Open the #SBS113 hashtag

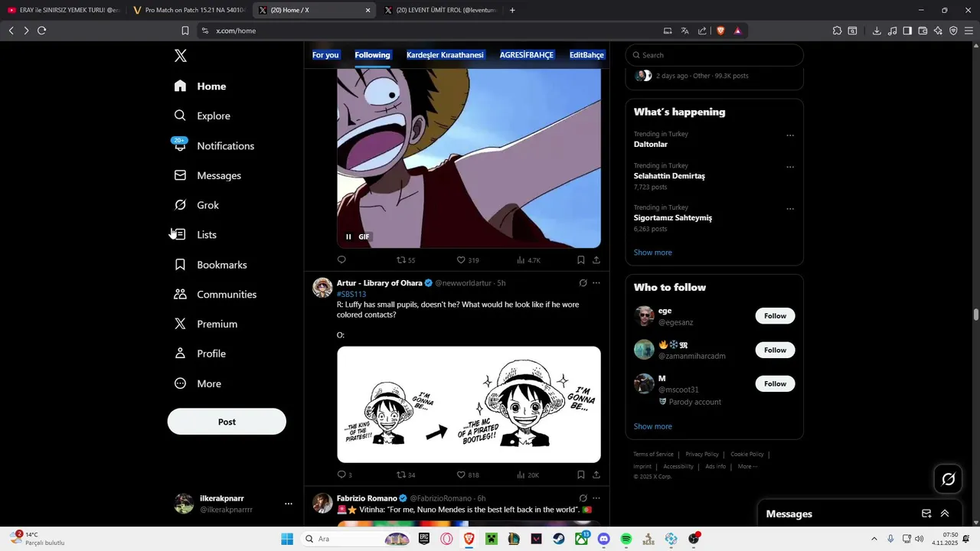pyautogui.click(x=351, y=294)
